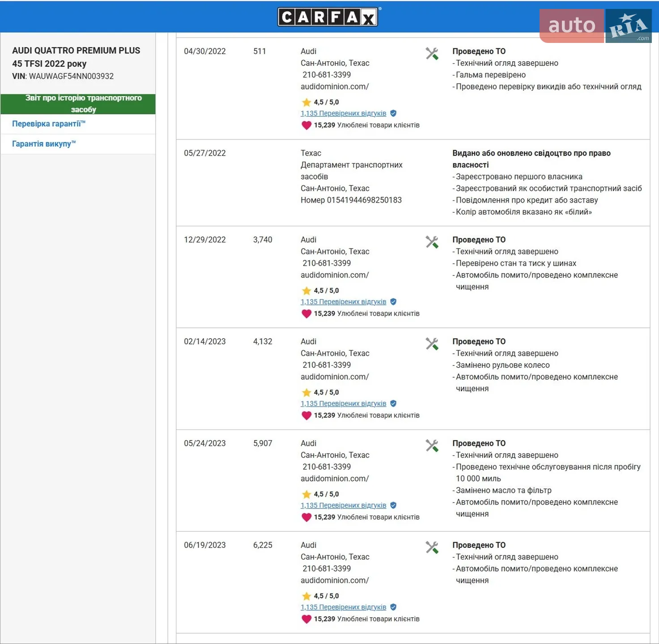Open verified reviews link in 04/30/2022 entry
The width and height of the screenshot is (659, 644).
tap(343, 114)
